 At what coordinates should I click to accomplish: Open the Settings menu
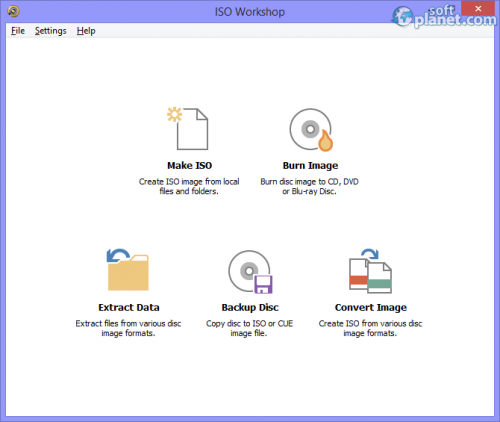51,31
